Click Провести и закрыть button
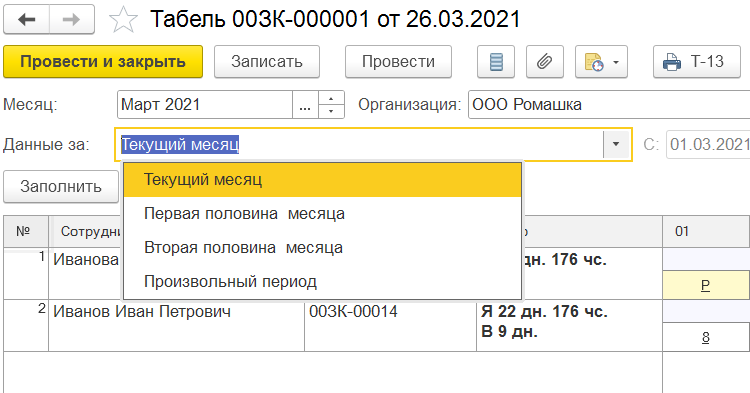 click(x=103, y=62)
